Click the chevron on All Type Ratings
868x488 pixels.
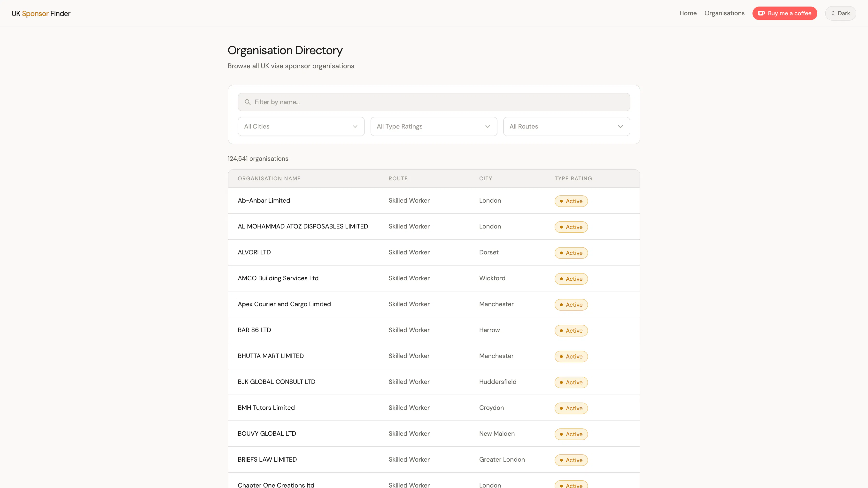tap(488, 126)
